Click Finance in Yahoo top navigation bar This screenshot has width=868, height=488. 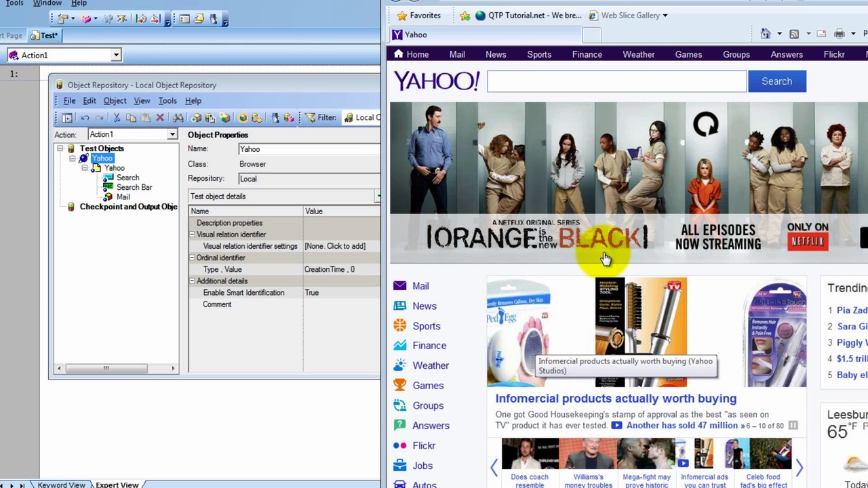point(587,54)
